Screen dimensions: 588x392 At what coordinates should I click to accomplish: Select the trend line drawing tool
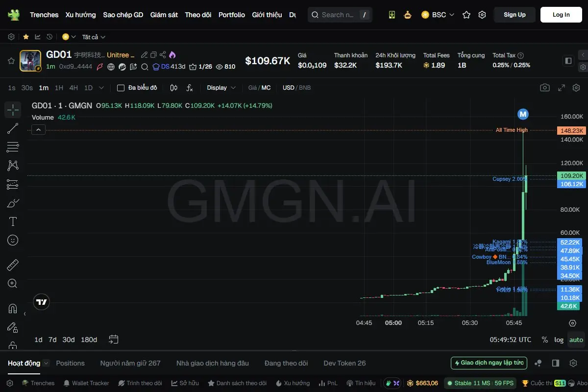(13, 128)
